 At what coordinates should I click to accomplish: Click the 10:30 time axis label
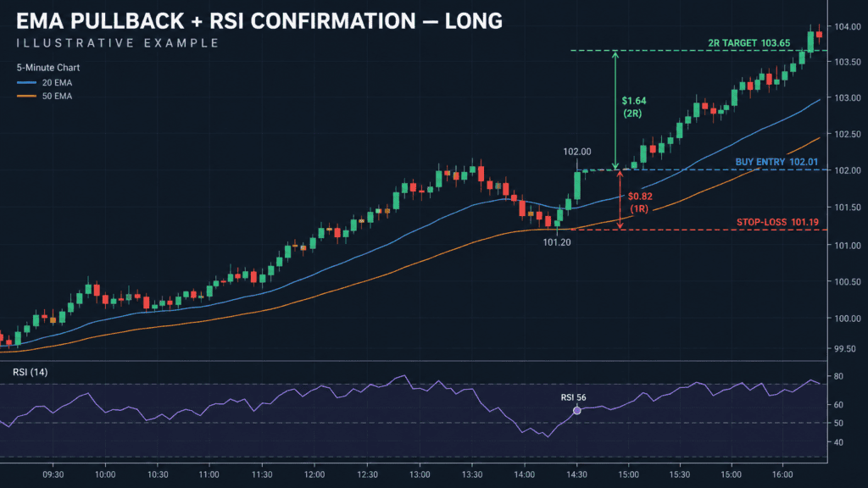tap(158, 474)
